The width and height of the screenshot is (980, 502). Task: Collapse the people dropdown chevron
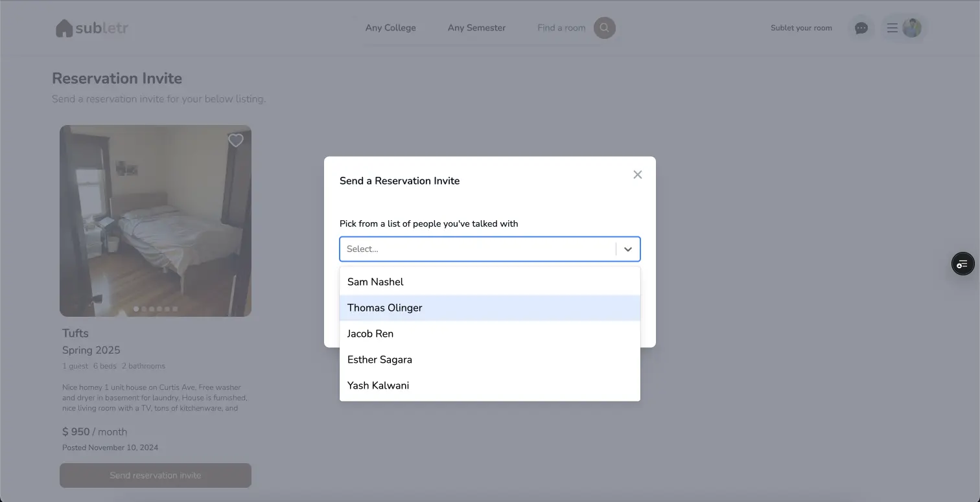(x=627, y=249)
